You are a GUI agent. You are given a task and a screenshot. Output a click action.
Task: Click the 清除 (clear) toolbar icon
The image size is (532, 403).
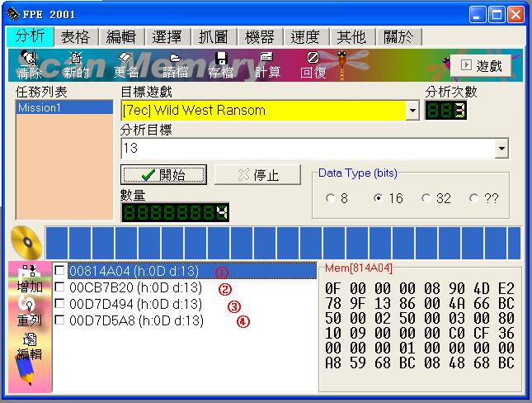[29, 65]
